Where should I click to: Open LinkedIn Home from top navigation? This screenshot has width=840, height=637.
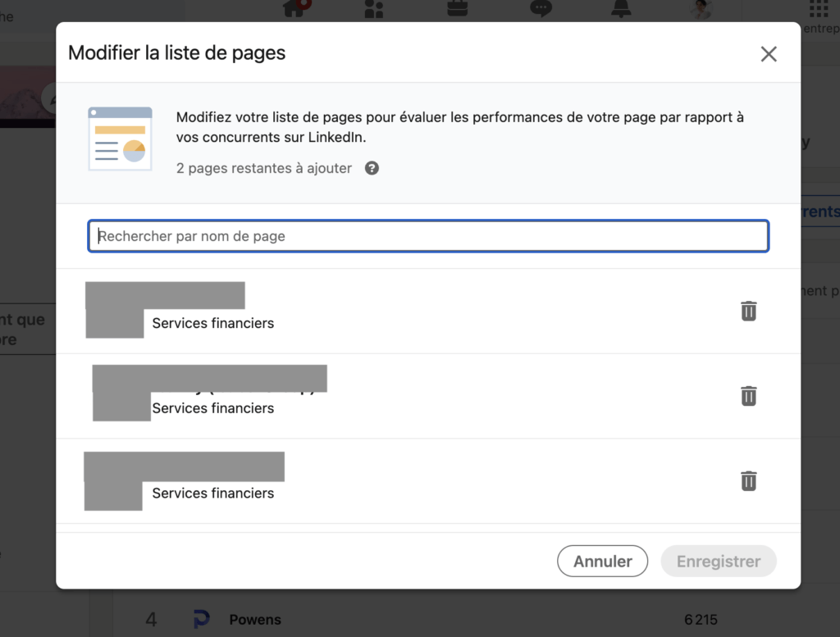coord(294,8)
